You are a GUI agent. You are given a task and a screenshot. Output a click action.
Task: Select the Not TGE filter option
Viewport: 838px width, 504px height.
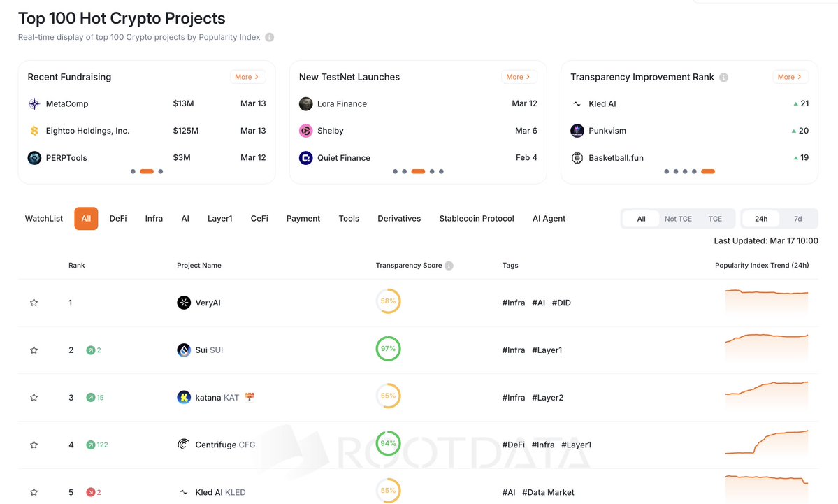678,219
